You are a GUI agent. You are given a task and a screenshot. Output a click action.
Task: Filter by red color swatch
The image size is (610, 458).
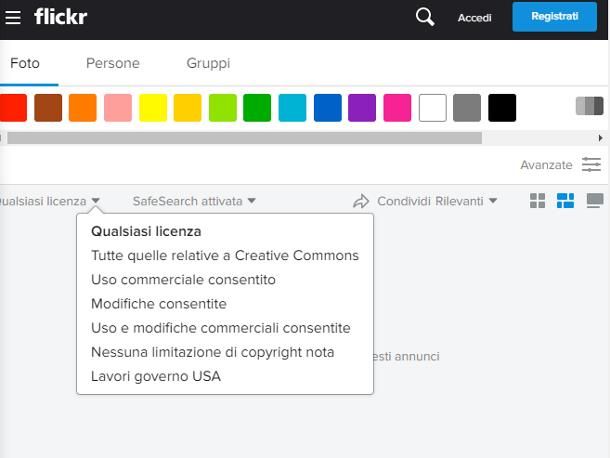pyautogui.click(x=13, y=108)
